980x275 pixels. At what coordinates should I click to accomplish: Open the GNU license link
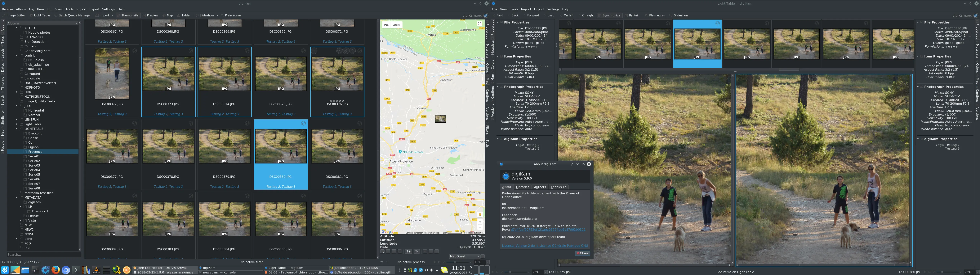coord(545,245)
